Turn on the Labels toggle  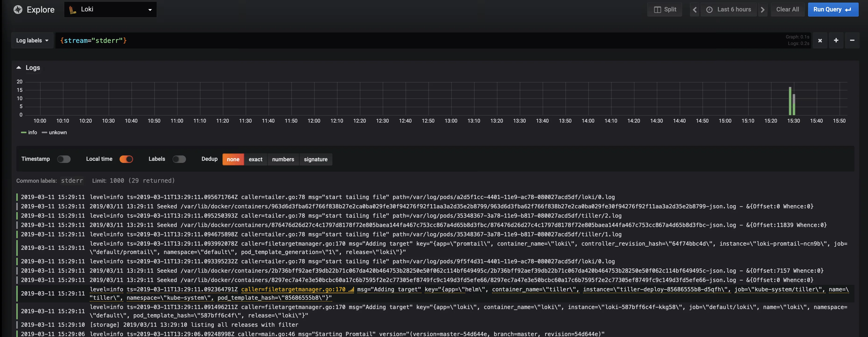pyautogui.click(x=179, y=159)
